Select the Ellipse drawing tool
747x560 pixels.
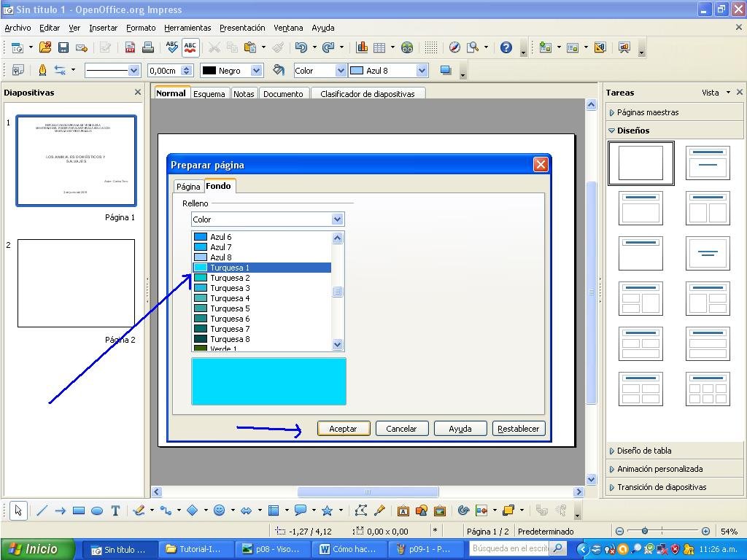[97, 510]
